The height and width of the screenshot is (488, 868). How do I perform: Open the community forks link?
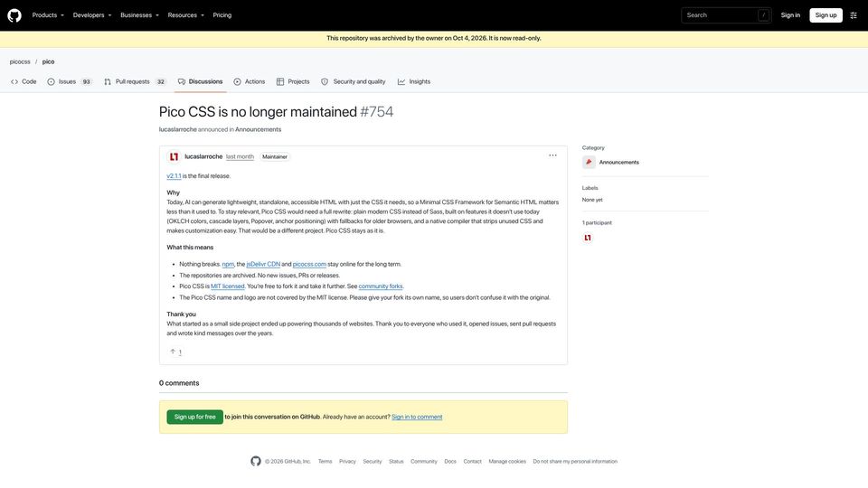coord(381,286)
